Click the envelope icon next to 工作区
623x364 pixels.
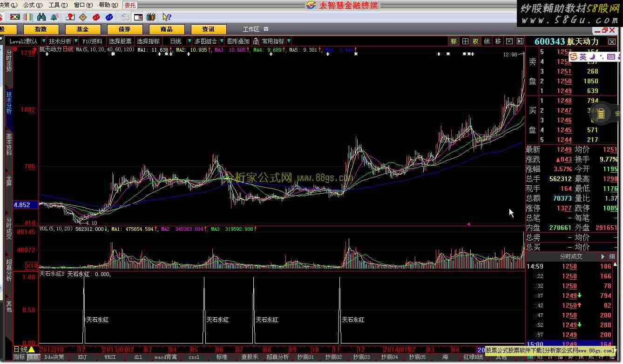[266, 29]
